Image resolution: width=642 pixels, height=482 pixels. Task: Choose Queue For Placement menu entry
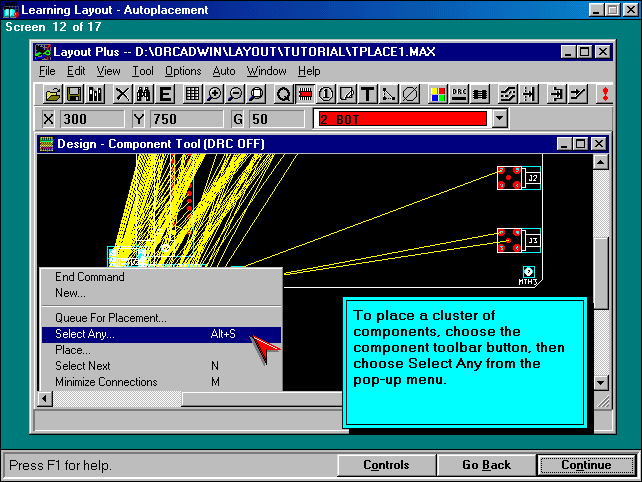111,318
